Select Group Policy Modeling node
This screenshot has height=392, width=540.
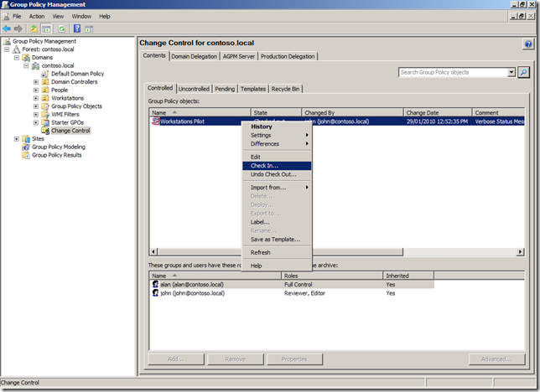point(58,147)
